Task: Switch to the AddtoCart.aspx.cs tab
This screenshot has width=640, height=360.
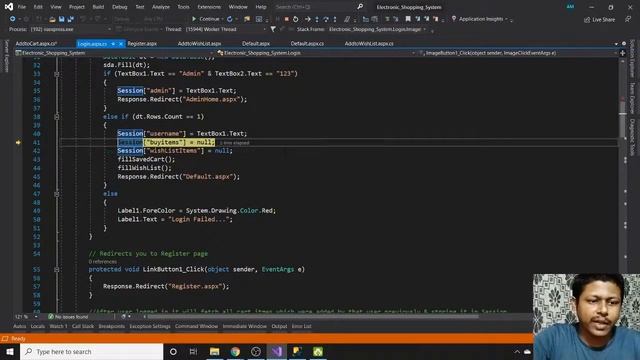Action: 36,43
